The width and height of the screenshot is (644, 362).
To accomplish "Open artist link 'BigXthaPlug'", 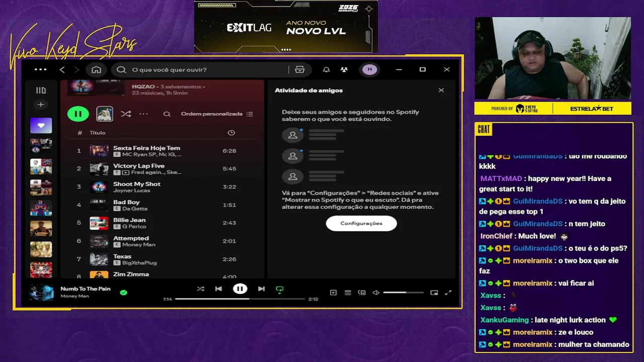I will click(x=139, y=262).
